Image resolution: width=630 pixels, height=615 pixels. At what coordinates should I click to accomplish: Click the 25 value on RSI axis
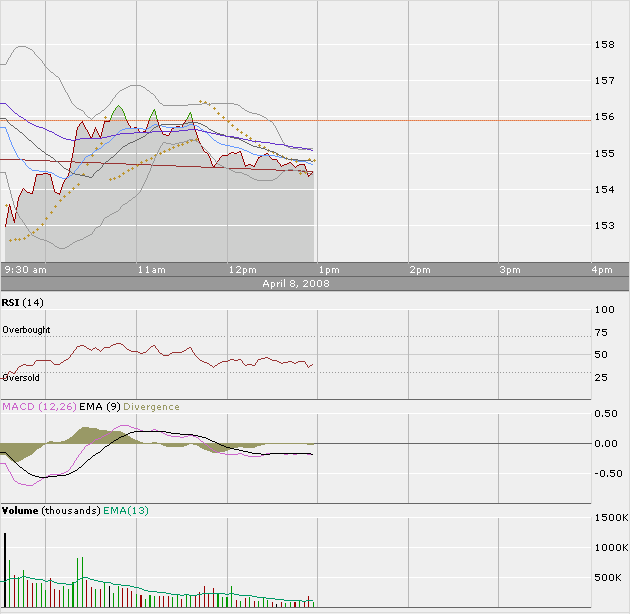coord(601,378)
